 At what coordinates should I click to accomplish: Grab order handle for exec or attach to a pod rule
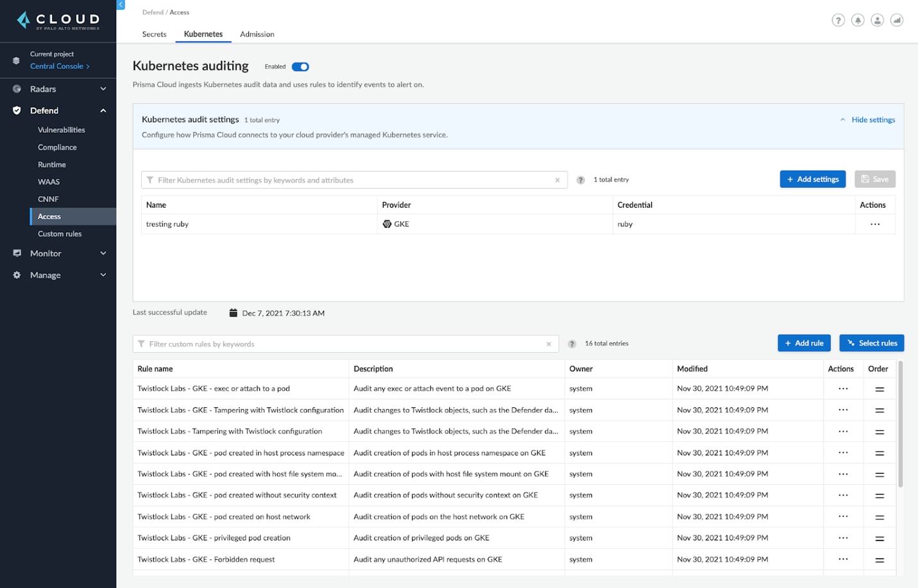point(880,389)
